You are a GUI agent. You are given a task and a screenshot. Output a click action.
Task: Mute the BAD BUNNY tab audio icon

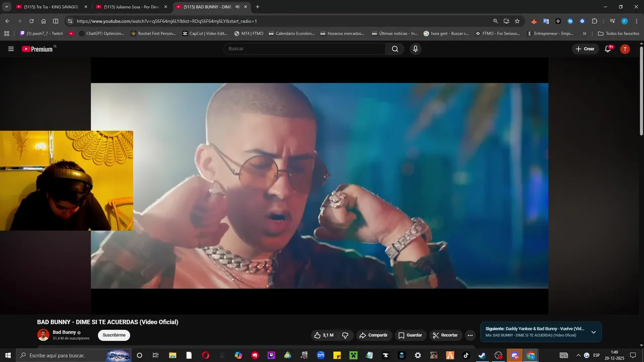pyautogui.click(x=237, y=7)
